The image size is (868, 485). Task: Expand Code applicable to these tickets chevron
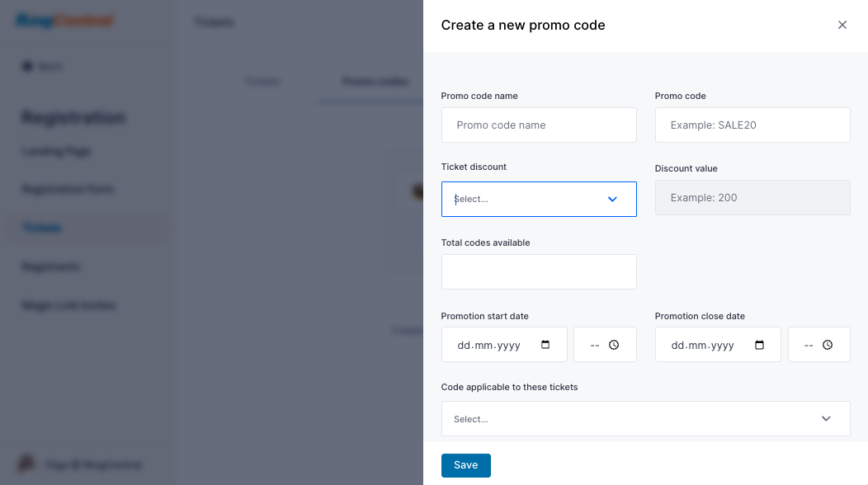coord(826,418)
